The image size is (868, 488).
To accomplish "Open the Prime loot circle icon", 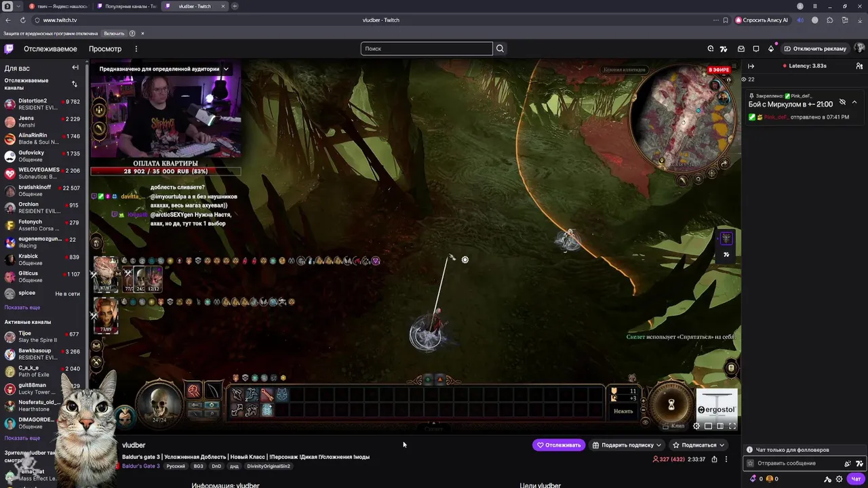I will click(711, 49).
